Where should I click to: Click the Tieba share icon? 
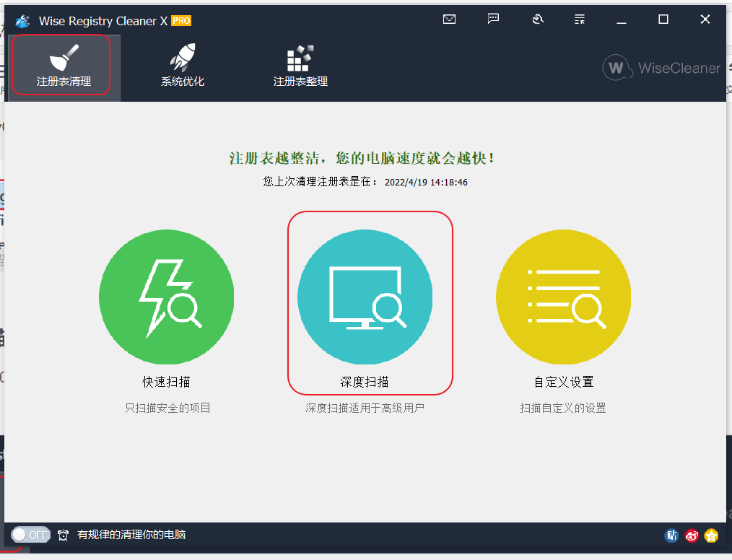tap(671, 535)
